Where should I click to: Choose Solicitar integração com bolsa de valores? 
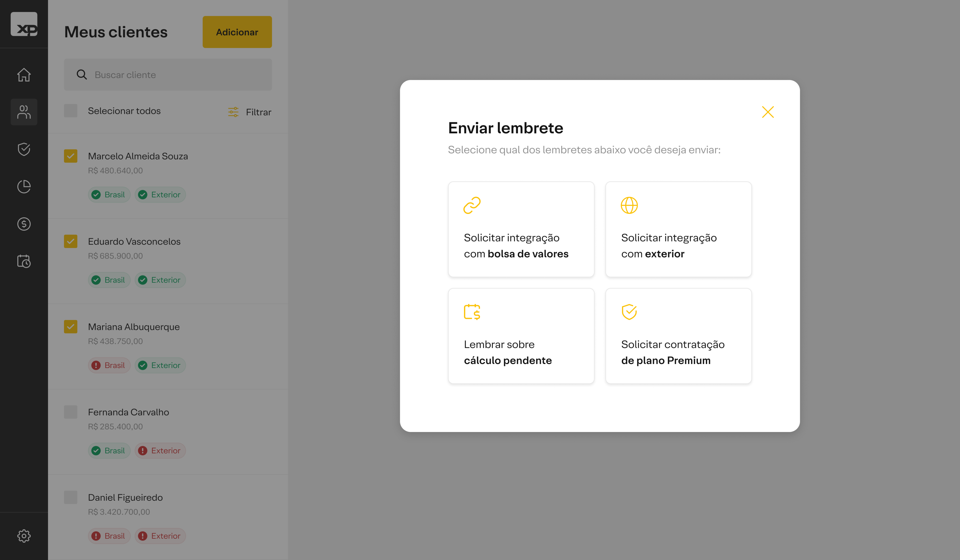click(x=521, y=229)
